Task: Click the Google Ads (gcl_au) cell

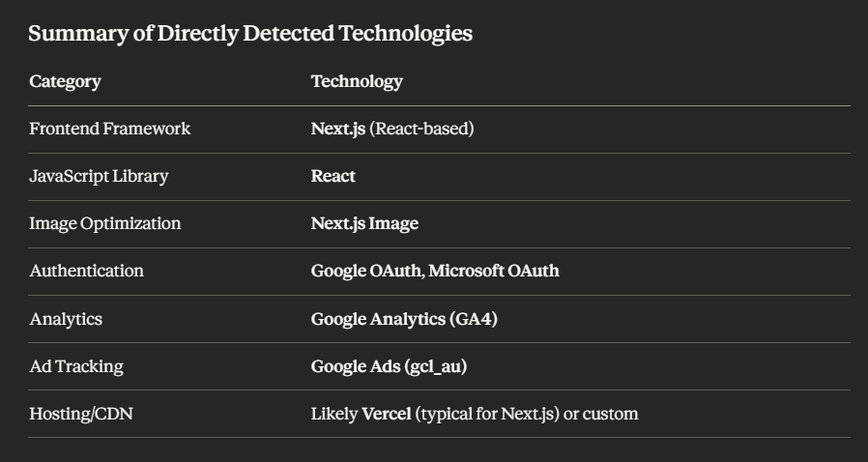Action: pos(389,366)
